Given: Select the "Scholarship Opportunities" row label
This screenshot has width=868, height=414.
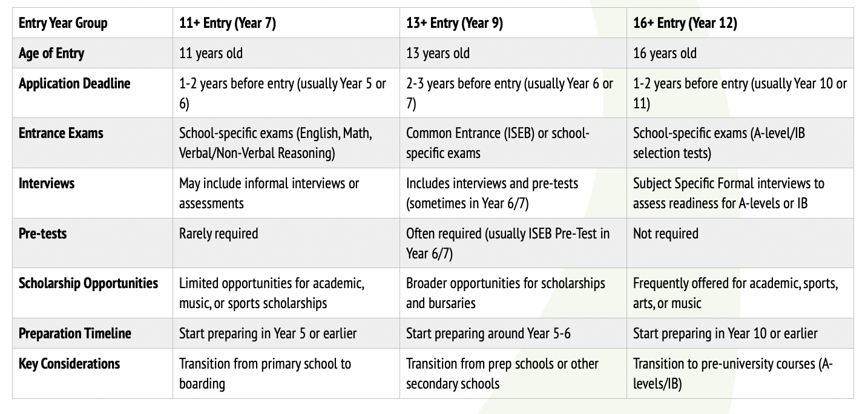Looking at the screenshot, I should pos(88,283).
